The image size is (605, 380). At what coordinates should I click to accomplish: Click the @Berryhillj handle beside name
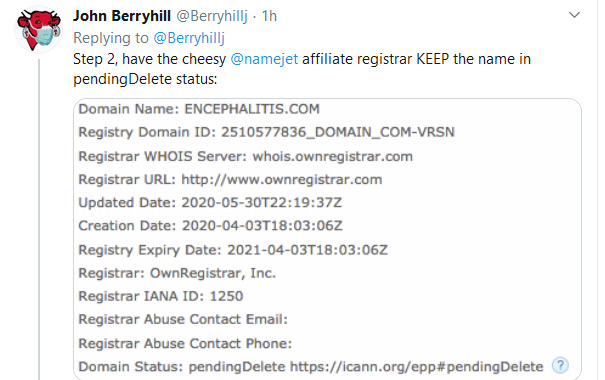(212, 16)
